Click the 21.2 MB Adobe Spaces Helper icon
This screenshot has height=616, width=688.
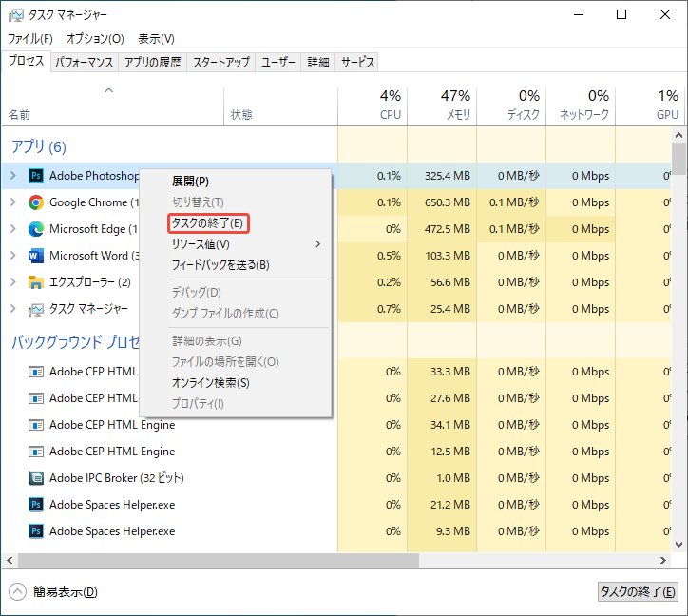36,505
